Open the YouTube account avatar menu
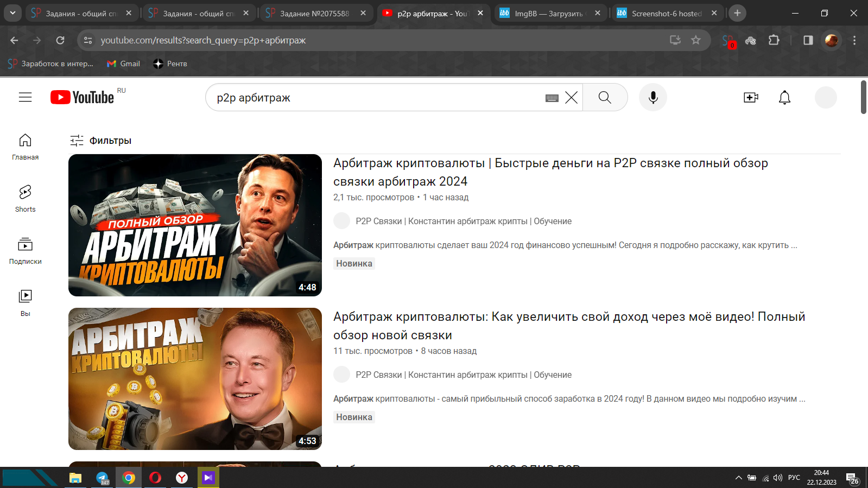This screenshot has height=488, width=868. [x=826, y=97]
